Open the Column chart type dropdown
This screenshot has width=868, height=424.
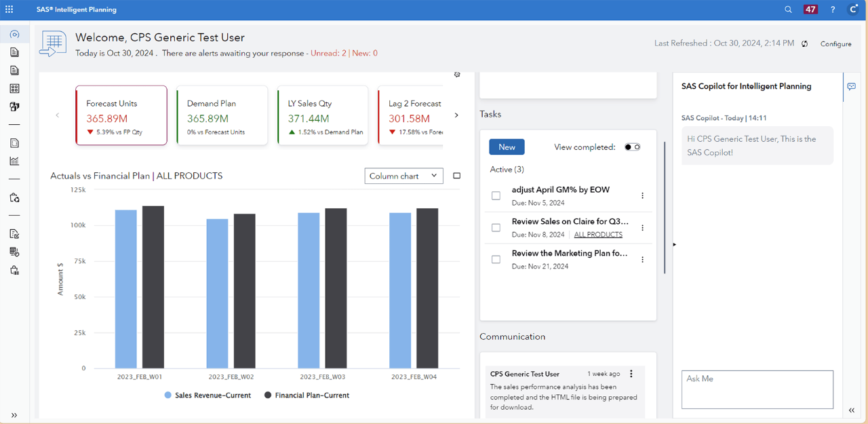coord(403,176)
